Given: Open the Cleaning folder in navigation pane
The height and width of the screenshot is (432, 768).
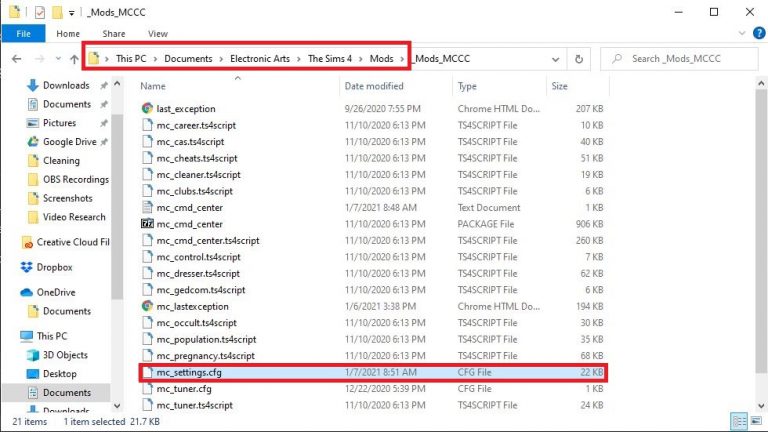Looking at the screenshot, I should 61,160.
